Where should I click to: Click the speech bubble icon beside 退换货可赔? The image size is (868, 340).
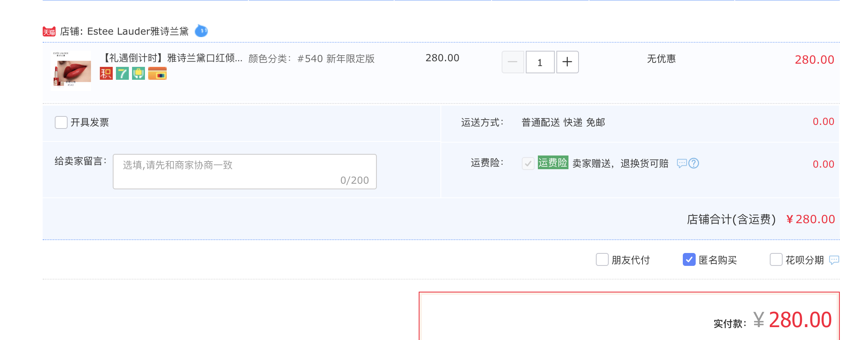(x=682, y=163)
